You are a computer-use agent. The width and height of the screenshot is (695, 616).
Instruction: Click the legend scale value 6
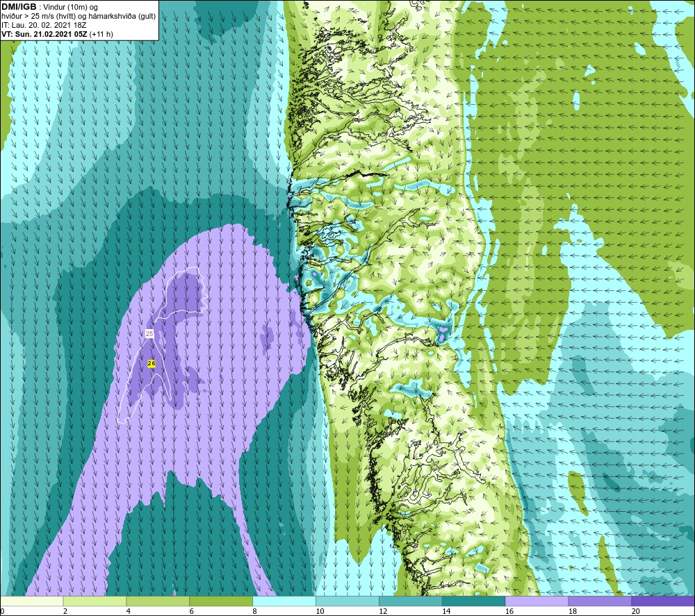pyautogui.click(x=192, y=611)
